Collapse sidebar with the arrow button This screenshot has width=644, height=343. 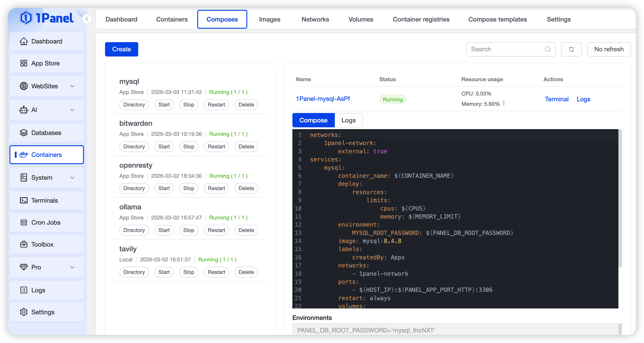[x=87, y=19]
